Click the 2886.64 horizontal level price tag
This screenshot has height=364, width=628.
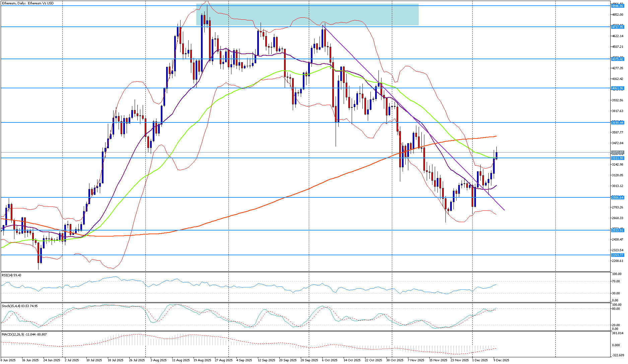click(617, 197)
